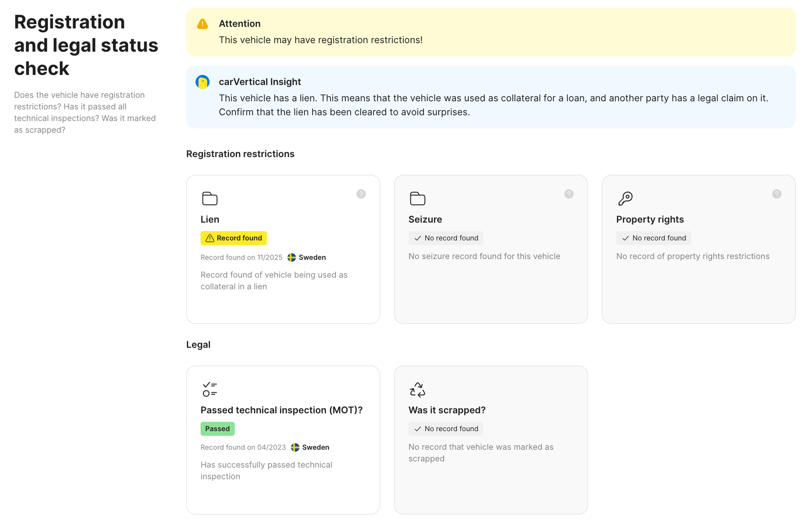Click the Registration restrictions section heading

240,154
